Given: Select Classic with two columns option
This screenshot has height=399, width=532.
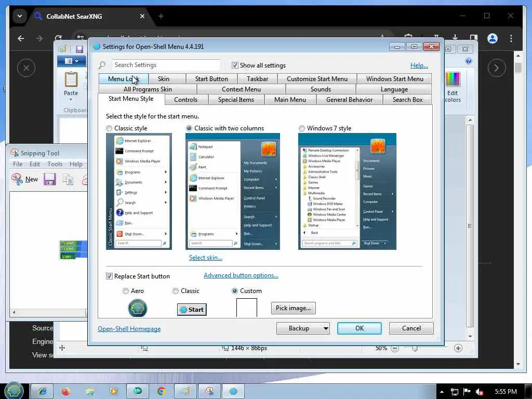Looking at the screenshot, I should click(189, 128).
